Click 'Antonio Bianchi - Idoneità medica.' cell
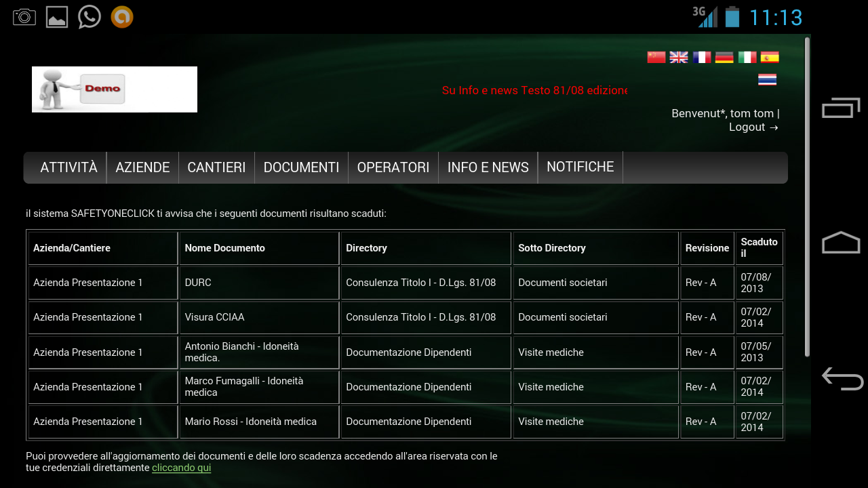868x488 pixels. click(259, 352)
